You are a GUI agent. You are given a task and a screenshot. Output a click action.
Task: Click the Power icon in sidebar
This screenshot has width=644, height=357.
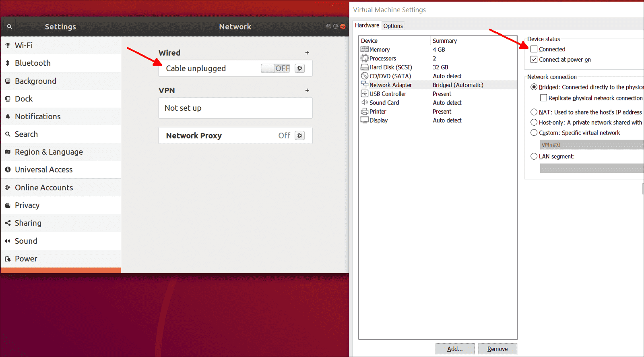8,259
